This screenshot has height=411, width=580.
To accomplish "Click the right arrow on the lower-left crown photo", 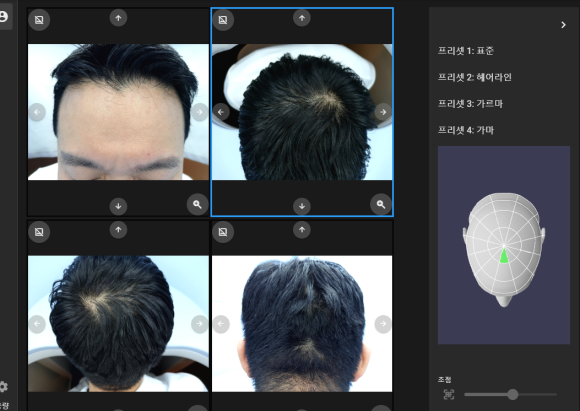I will click(199, 324).
